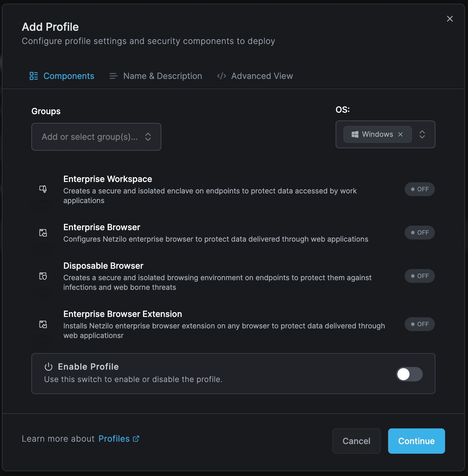Click the Enterprise Browser Extension icon
The width and height of the screenshot is (468, 476).
tap(43, 324)
